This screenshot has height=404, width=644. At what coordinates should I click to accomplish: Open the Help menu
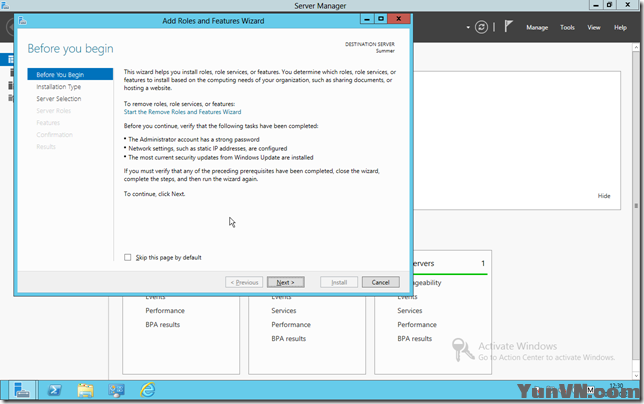coord(620,28)
